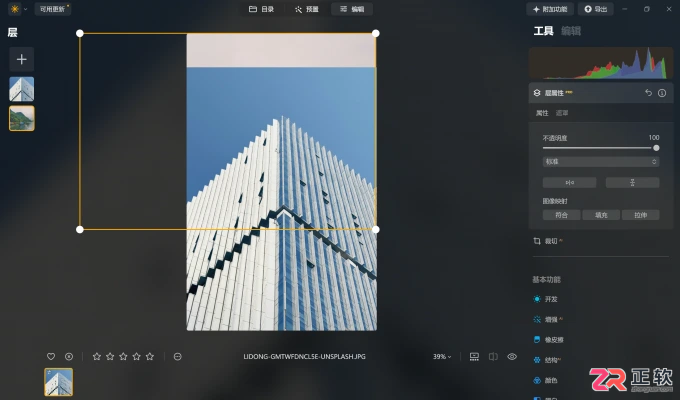This screenshot has height=400, width=680.
Task: Click the 可用更新 update button
Action: [x=53, y=9]
